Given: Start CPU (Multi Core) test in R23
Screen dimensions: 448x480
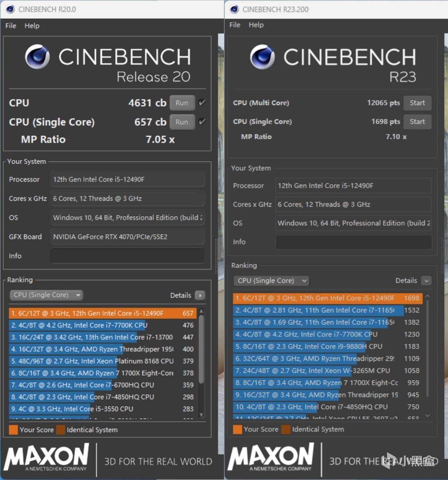Looking at the screenshot, I should coord(417,103).
